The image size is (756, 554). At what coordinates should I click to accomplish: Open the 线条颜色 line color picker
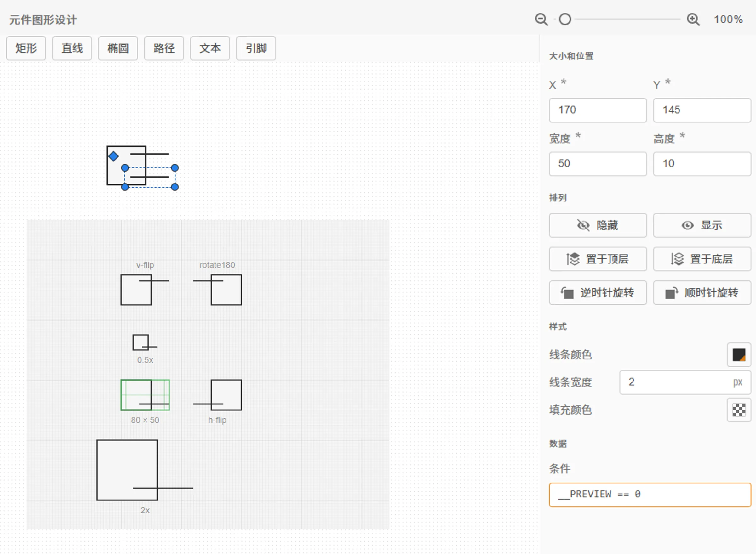(x=739, y=355)
